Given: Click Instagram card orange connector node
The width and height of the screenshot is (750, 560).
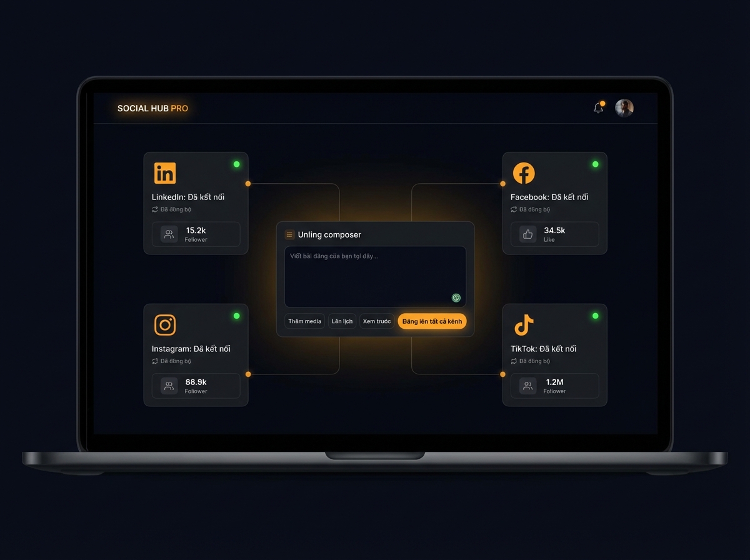Looking at the screenshot, I should pyautogui.click(x=248, y=374).
